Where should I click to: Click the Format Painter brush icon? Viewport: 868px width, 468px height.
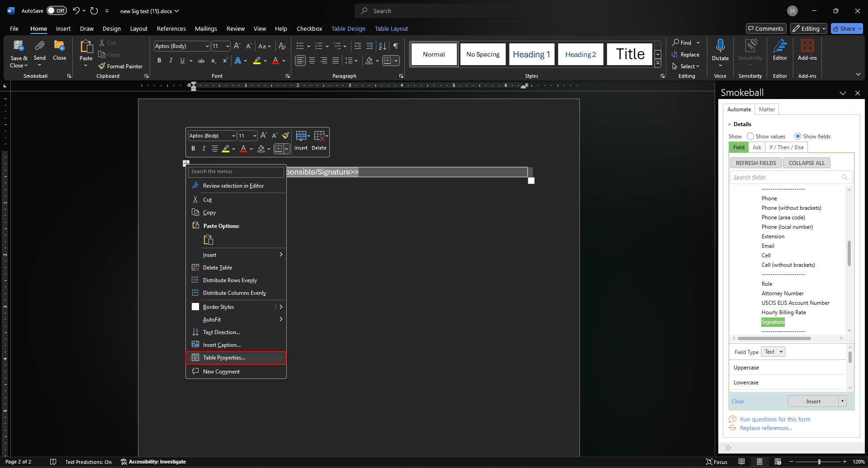pos(102,66)
